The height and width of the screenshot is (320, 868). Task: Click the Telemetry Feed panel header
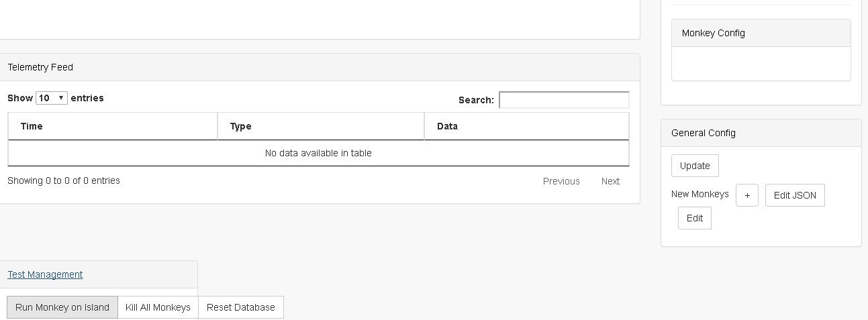319,67
